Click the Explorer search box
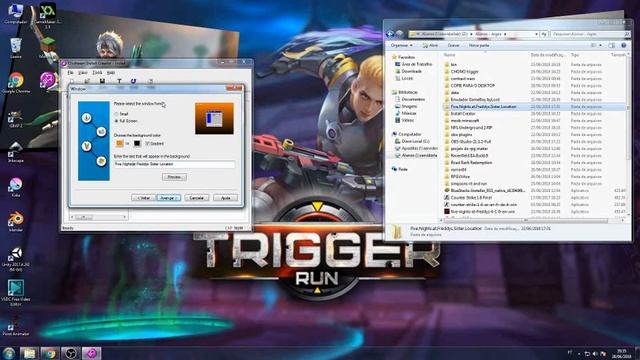Screen dimensions: 640x360 coord(590,34)
